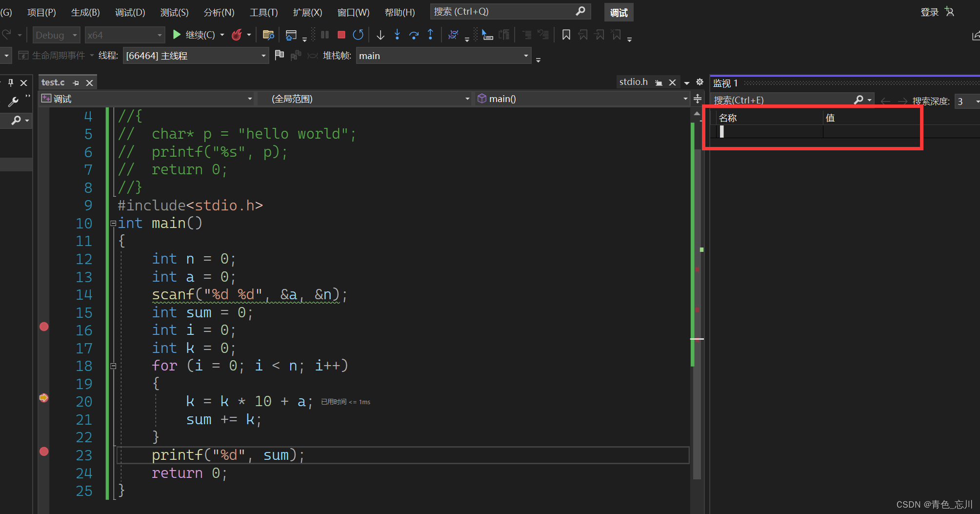980x514 pixels.
Task: Click the 登录 sign-in link
Action: click(929, 12)
